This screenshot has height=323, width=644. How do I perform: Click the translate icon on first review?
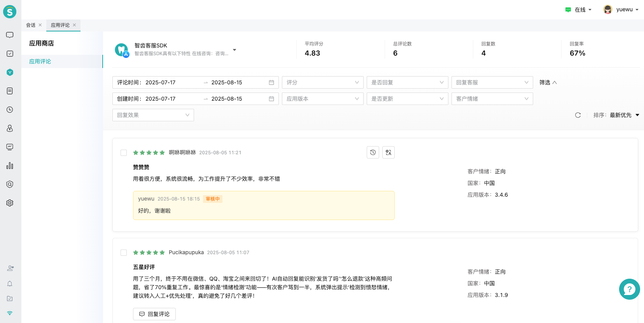point(388,152)
